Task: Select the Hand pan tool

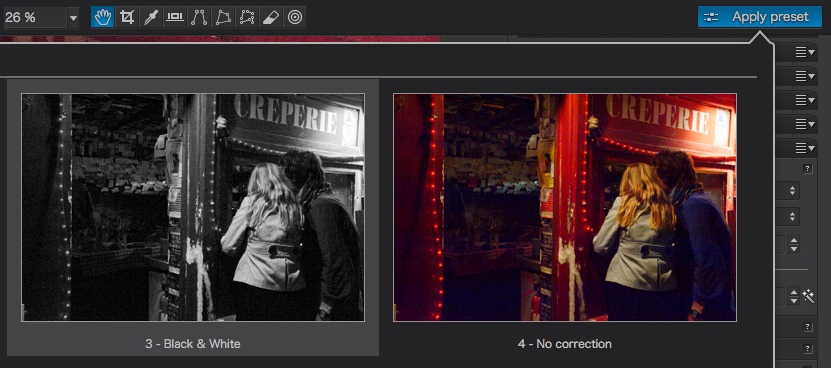Action: click(102, 17)
